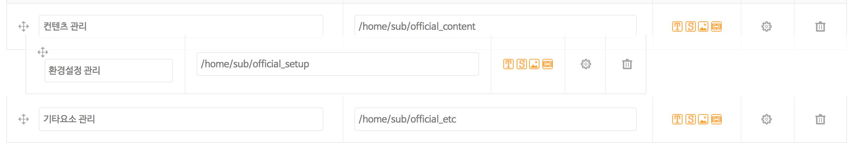
Task: Click the T icon in official_content row
Action: tap(677, 26)
